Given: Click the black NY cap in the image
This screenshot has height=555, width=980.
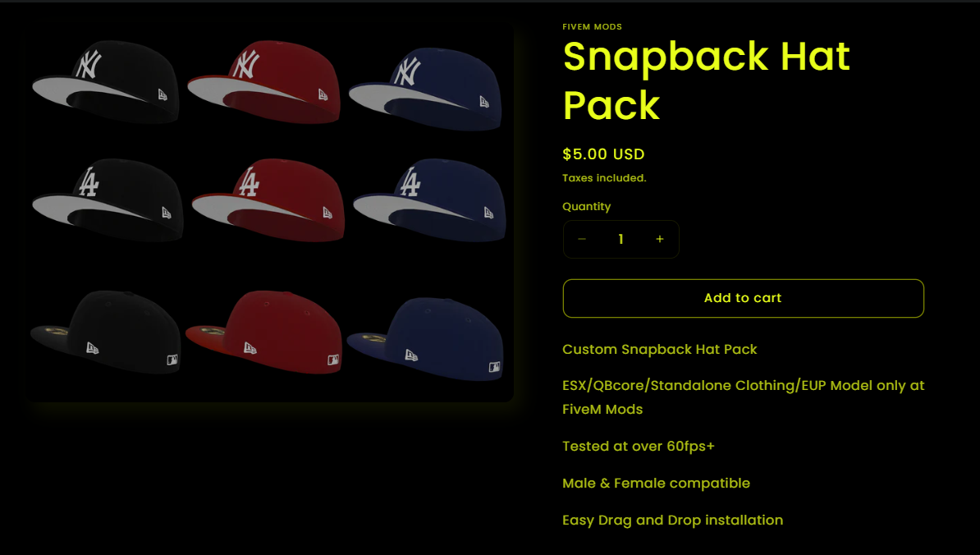Looking at the screenshot, I should [x=107, y=82].
